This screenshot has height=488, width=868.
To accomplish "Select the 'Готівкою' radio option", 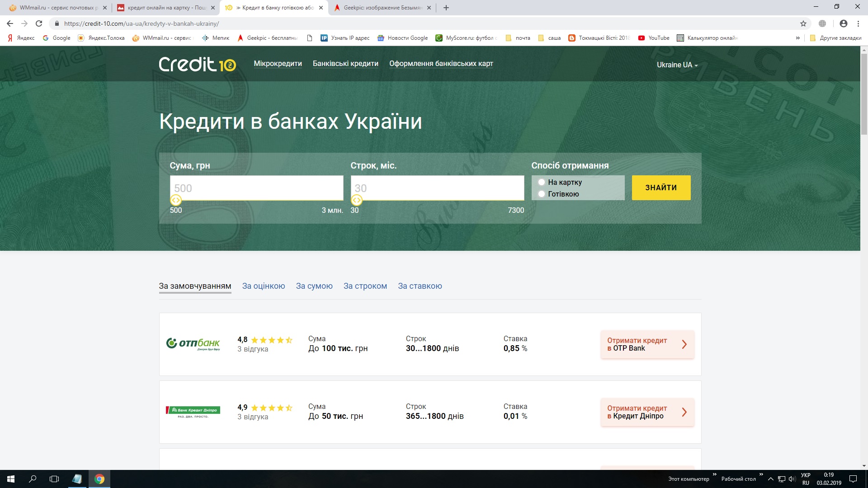I will [x=541, y=194].
